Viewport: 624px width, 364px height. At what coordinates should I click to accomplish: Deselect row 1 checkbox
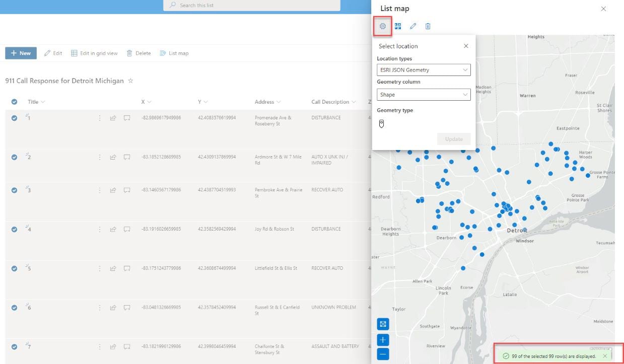pos(14,118)
